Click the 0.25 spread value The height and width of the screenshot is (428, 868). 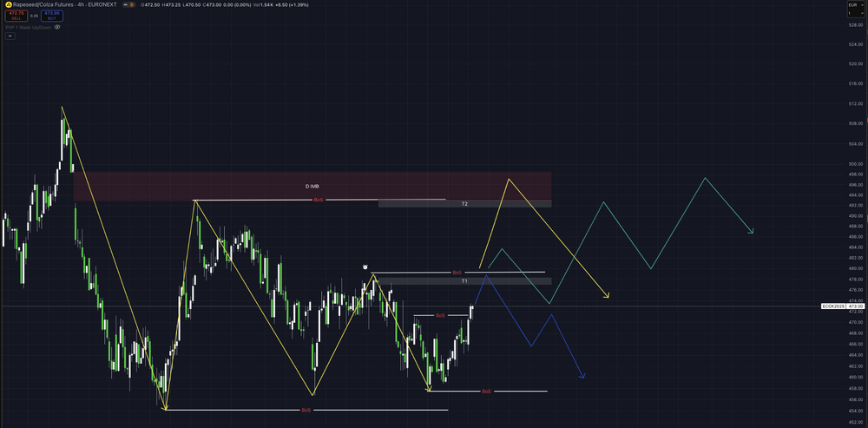click(x=35, y=16)
